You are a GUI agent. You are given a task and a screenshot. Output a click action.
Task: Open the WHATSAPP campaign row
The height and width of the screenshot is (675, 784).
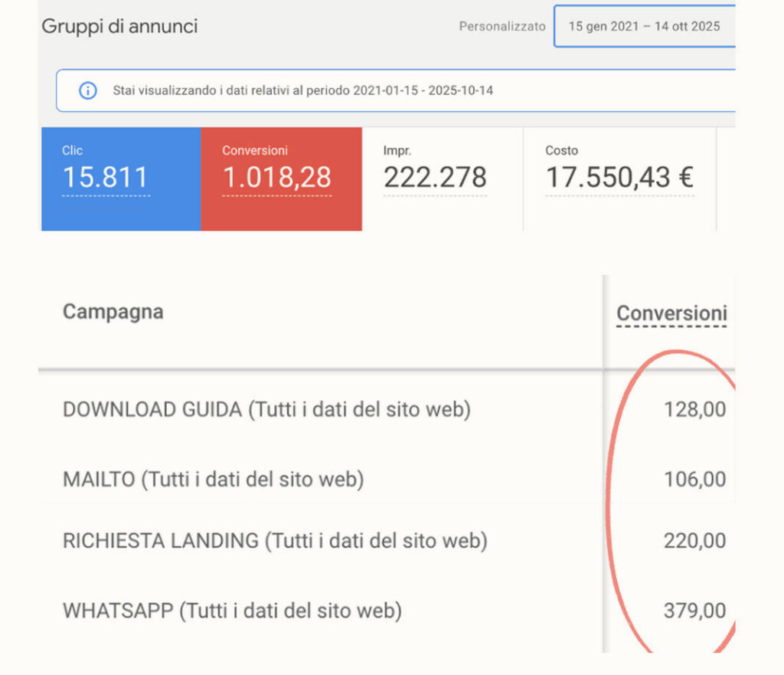click(x=231, y=611)
